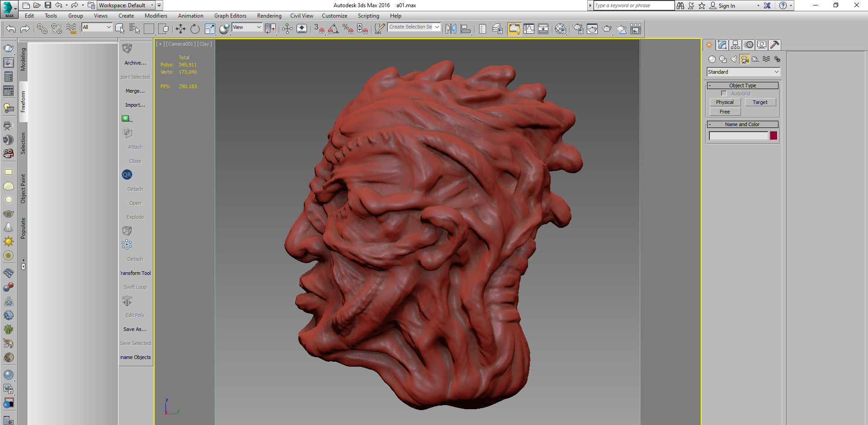The width and height of the screenshot is (868, 425).
Task: Select the Space Warps category icon
Action: tap(766, 59)
